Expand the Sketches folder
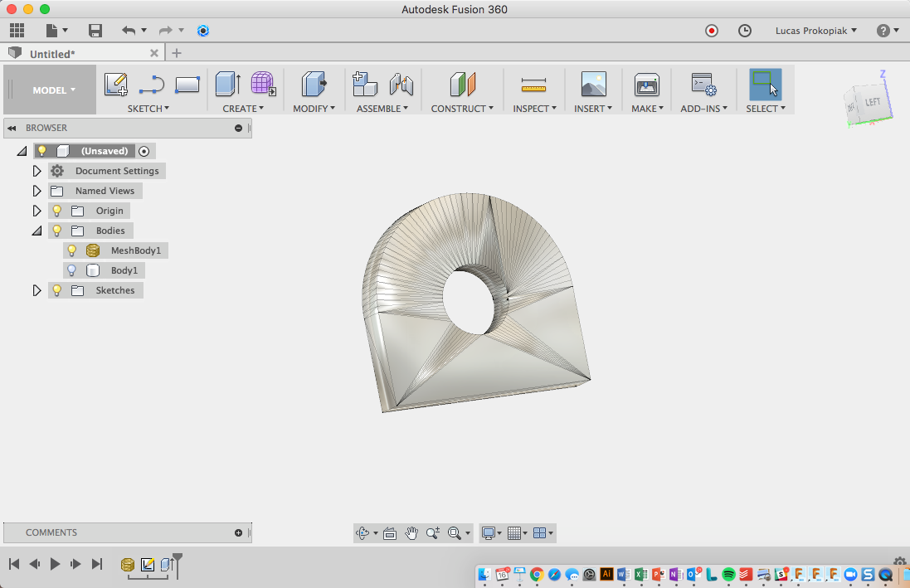This screenshot has width=910, height=588. 36,289
